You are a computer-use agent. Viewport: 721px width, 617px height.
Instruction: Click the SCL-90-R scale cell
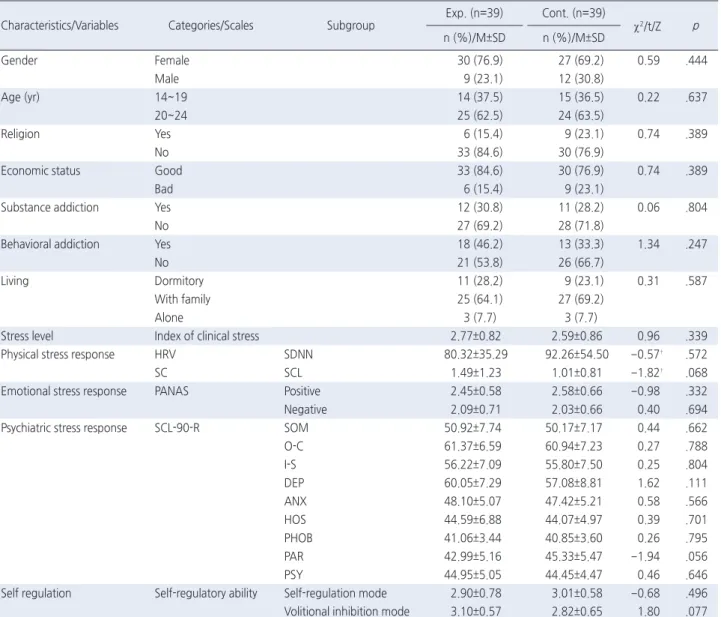(177, 428)
